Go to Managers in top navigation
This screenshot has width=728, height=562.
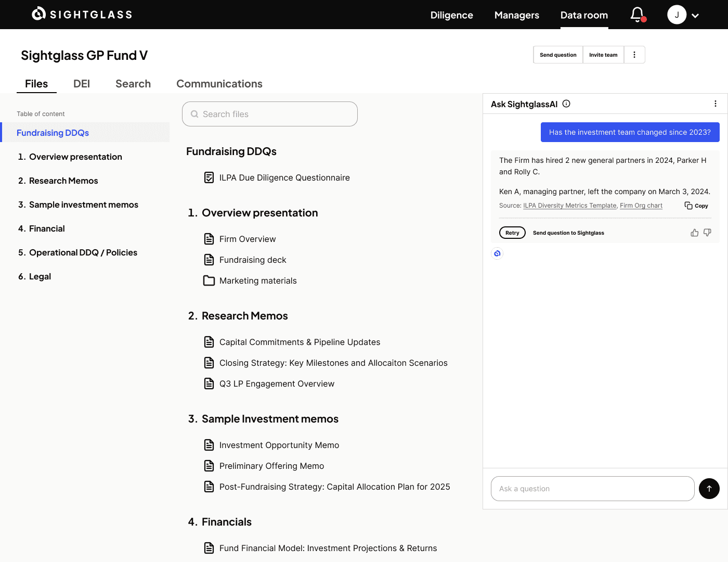pos(516,15)
